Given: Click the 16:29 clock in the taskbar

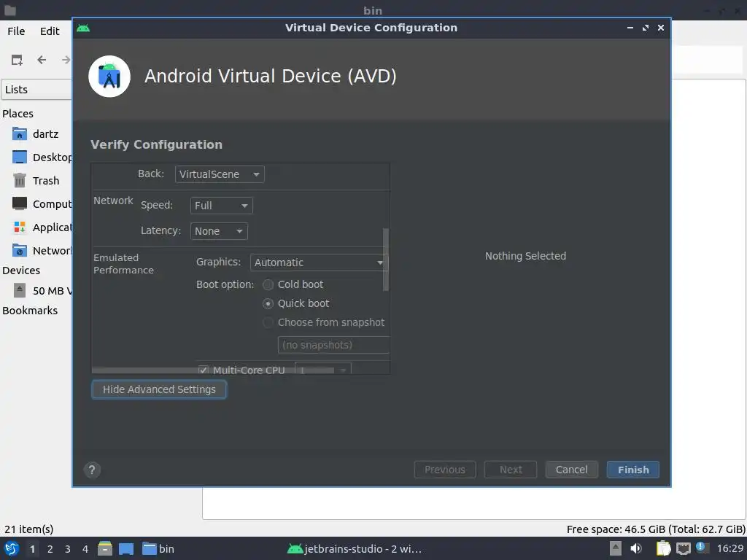Looking at the screenshot, I should (x=729, y=548).
